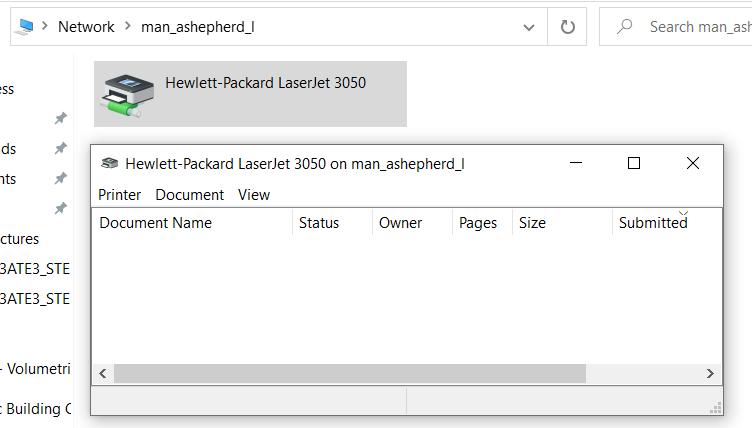The height and width of the screenshot is (428, 752).
Task: Click the search magnifier icon
Action: (625, 27)
